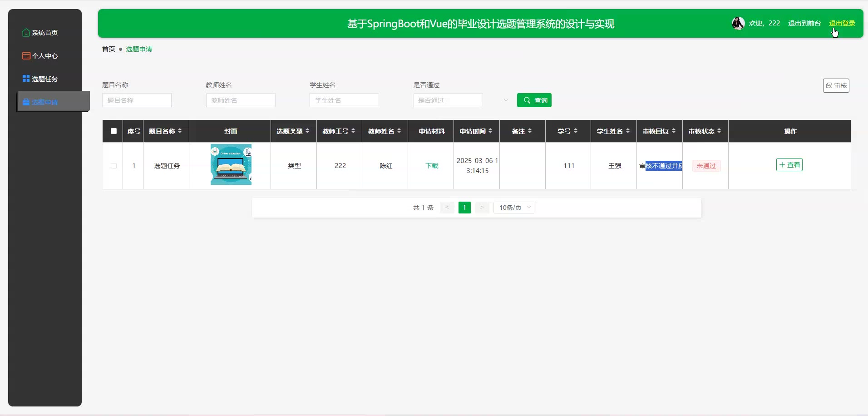Click the 王强 student name cell
This screenshot has height=416, width=868.
(615, 166)
